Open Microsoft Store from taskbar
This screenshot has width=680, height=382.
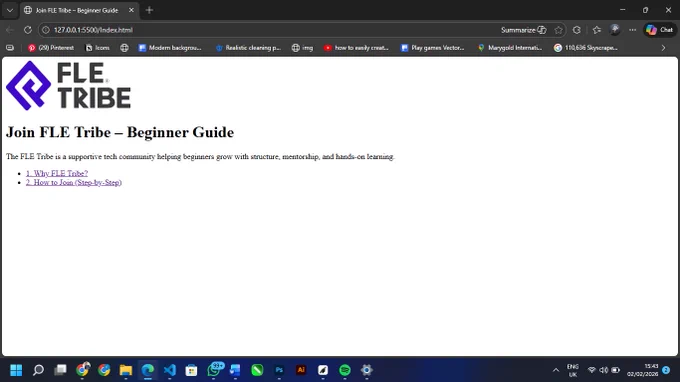[191, 370]
